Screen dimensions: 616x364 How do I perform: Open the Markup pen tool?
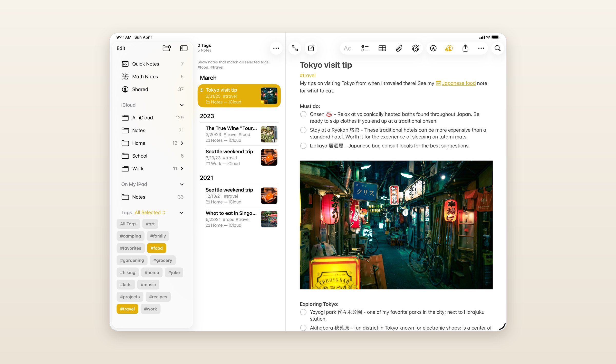(433, 48)
